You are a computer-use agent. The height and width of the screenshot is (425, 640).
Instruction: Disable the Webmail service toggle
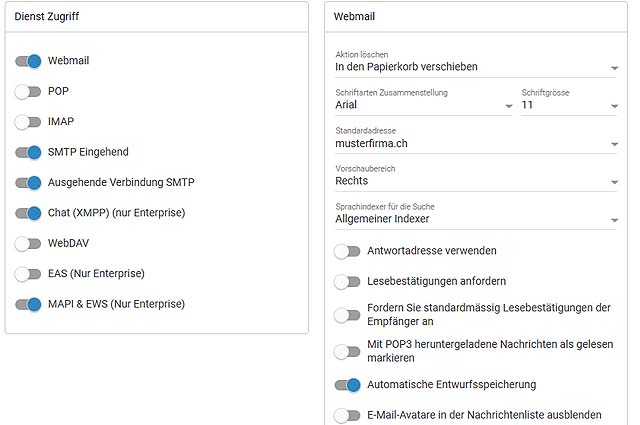click(x=28, y=61)
